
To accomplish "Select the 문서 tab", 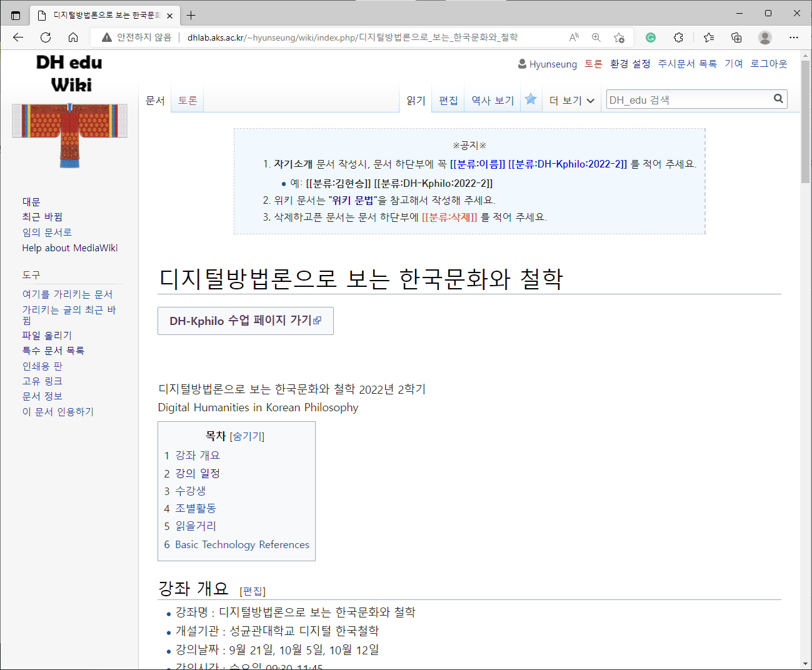I will 155,100.
